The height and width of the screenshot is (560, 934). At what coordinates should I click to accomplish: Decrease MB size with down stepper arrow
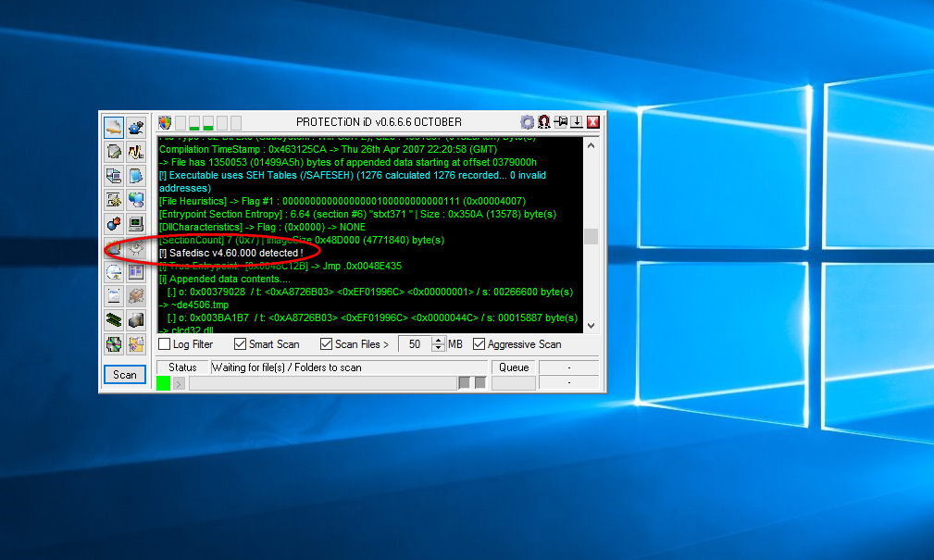pos(439,348)
